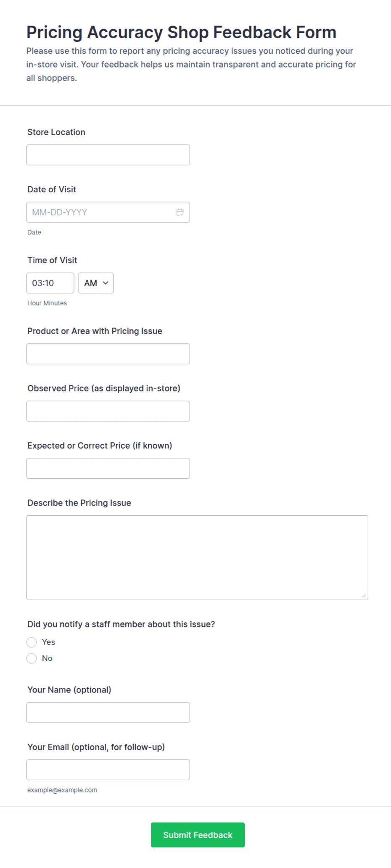
Task: Open the calendar icon in Date of Visit
Action: (180, 212)
